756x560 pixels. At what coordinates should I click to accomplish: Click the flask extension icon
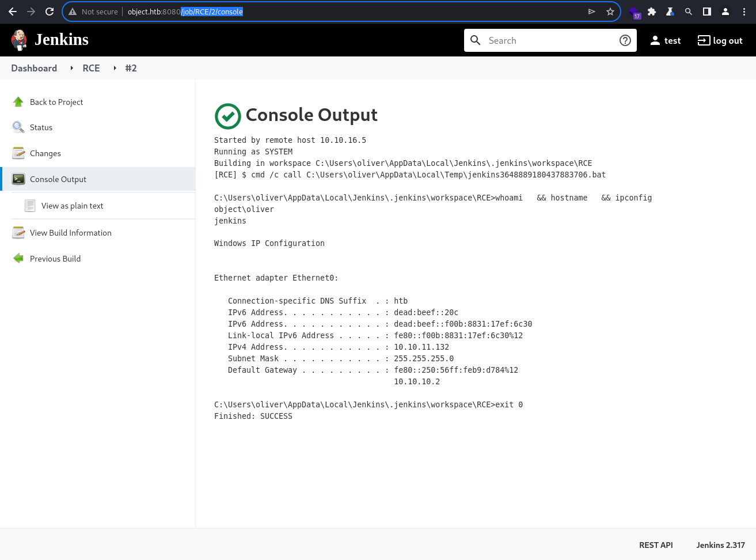[670, 12]
